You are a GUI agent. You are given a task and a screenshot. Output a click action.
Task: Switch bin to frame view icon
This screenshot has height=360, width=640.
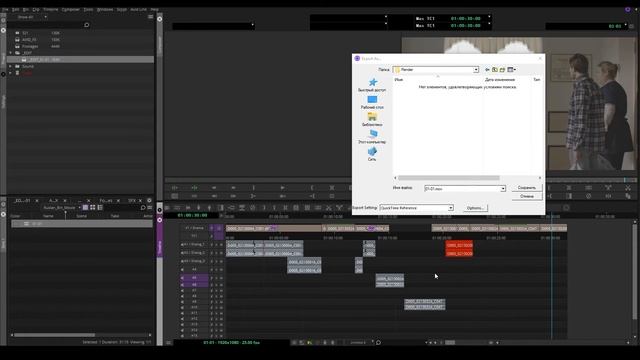tap(93, 208)
